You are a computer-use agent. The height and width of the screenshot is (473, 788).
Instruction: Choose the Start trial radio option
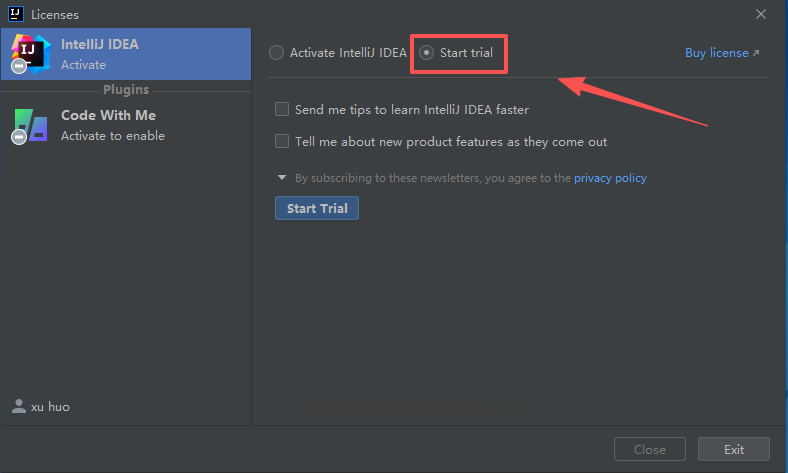[426, 53]
